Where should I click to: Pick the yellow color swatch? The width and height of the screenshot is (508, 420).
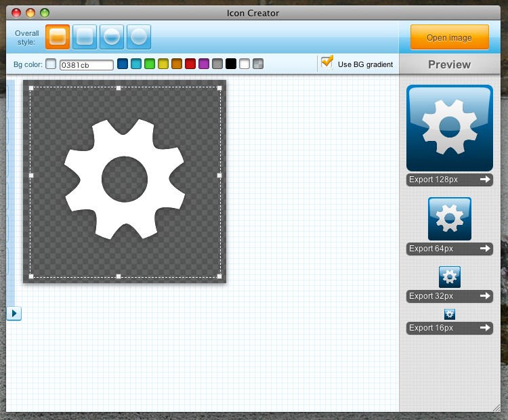163,64
